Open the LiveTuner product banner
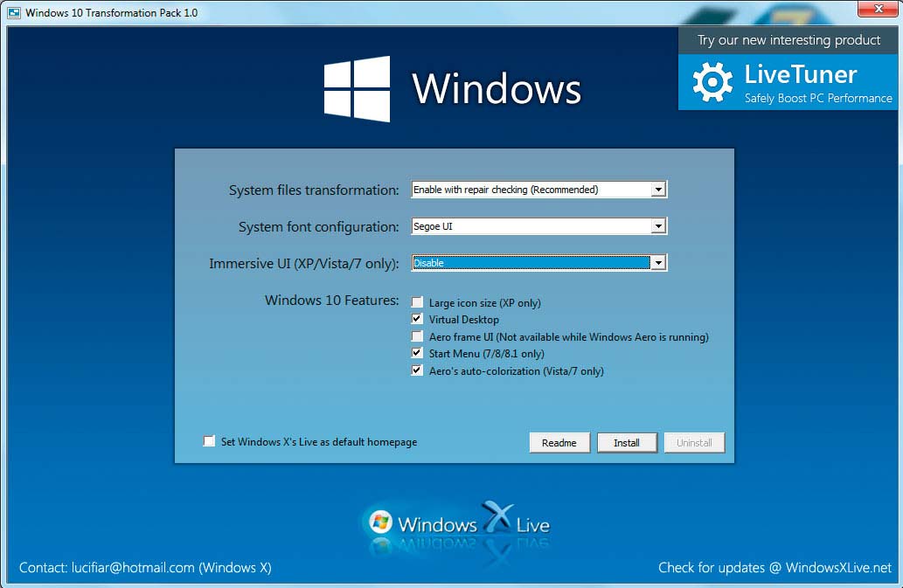The image size is (903, 588). [x=788, y=82]
